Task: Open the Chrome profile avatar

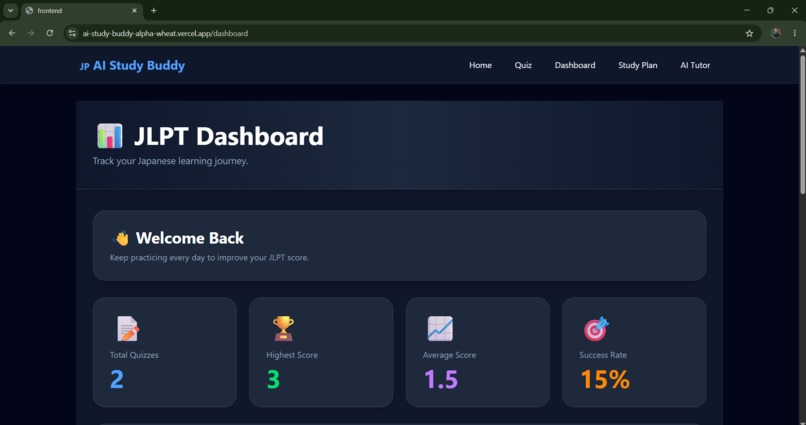Action: pyautogui.click(x=776, y=33)
